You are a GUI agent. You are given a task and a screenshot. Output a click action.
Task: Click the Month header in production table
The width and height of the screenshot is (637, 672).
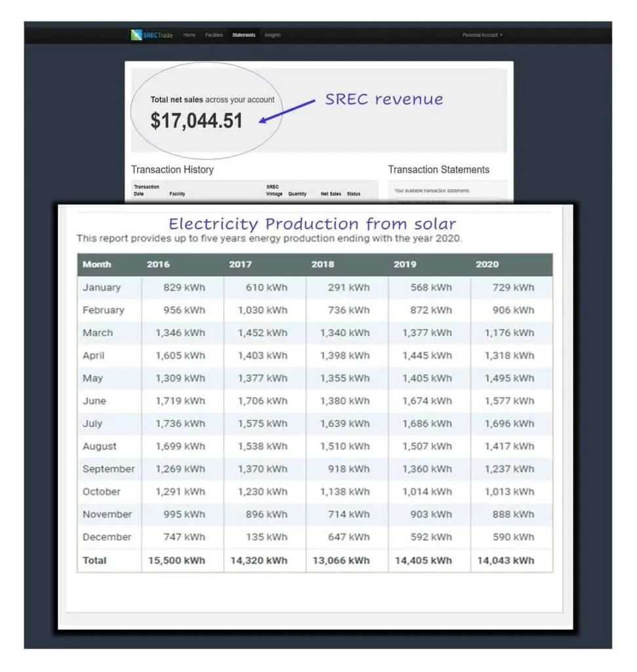(97, 264)
